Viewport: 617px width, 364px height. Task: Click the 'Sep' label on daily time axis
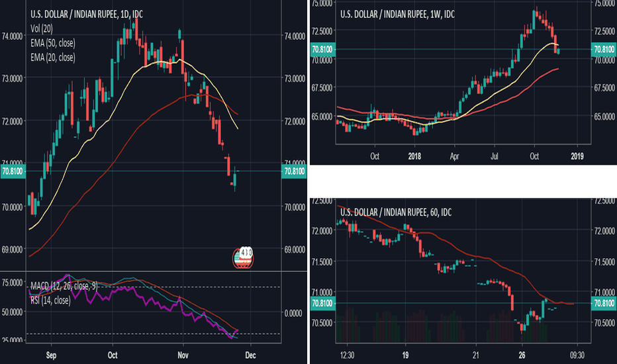51,355
